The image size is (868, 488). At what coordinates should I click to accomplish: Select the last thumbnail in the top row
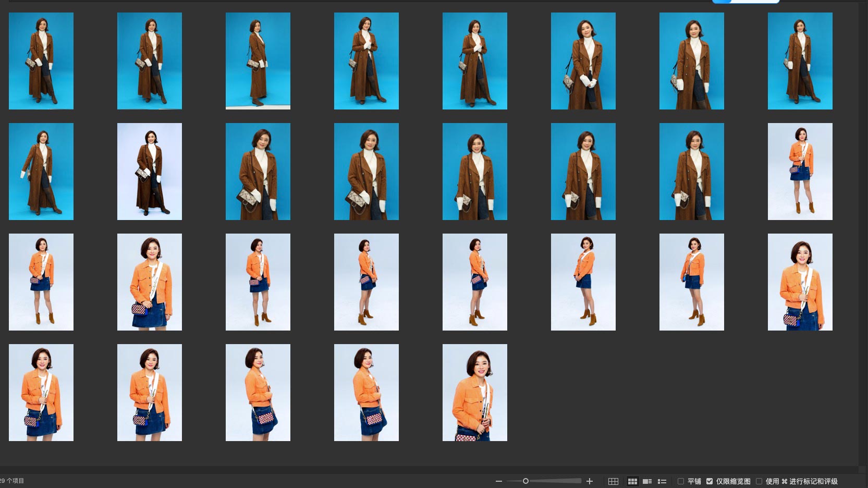pyautogui.click(x=800, y=61)
